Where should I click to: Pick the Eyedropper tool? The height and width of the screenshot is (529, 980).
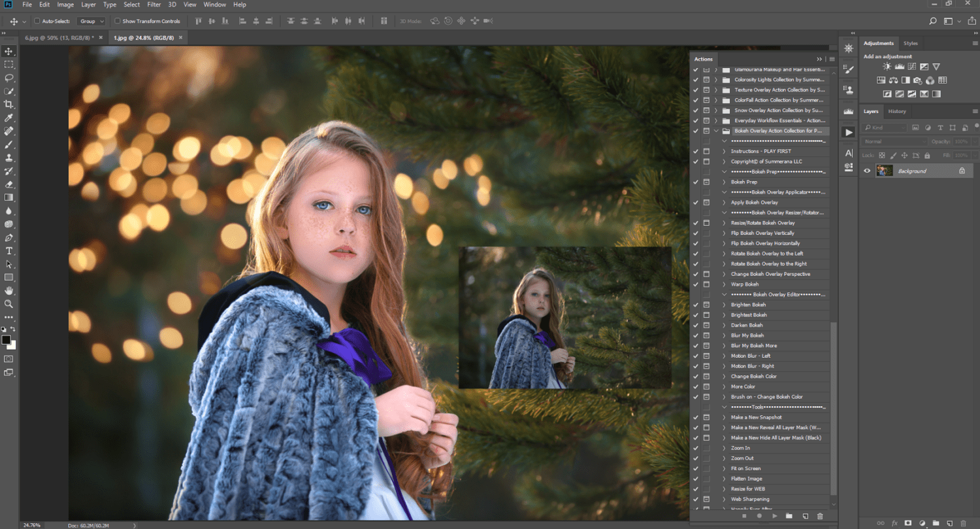pyautogui.click(x=9, y=118)
